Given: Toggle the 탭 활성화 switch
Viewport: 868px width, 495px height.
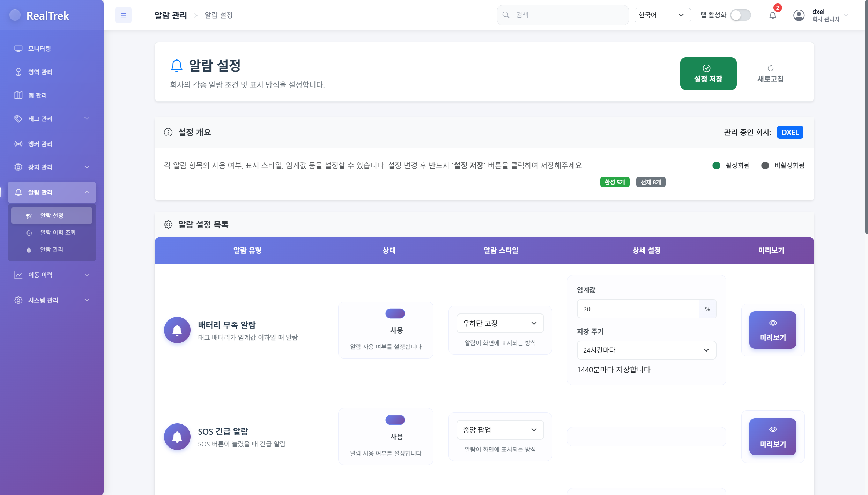Looking at the screenshot, I should pos(740,15).
